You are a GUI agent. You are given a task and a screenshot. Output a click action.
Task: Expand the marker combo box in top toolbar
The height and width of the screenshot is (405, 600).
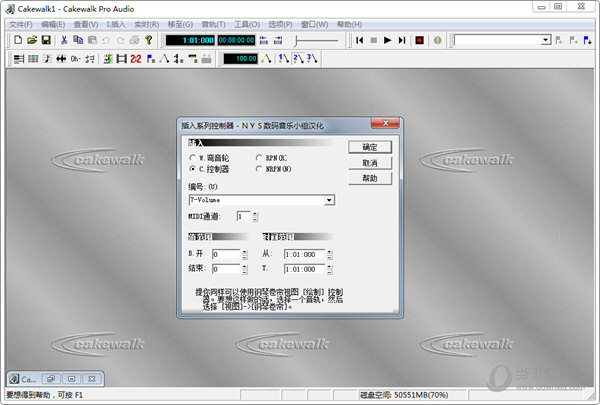point(546,40)
